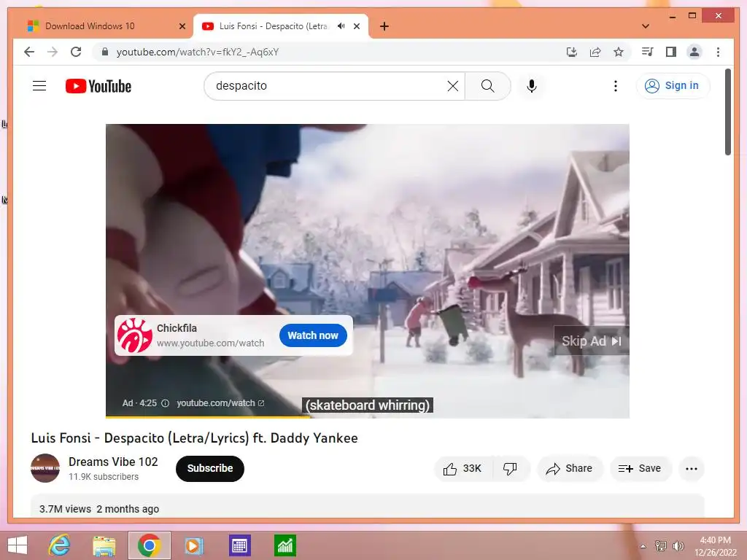Open Dreams Vibe 102 channel avatar
The height and width of the screenshot is (560, 747).
pos(45,468)
